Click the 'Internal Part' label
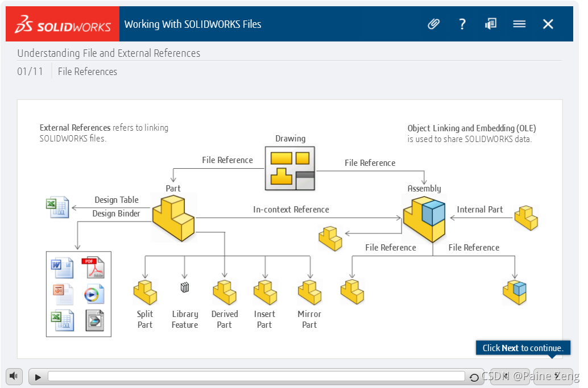This screenshot has width=588, height=388. tap(479, 210)
